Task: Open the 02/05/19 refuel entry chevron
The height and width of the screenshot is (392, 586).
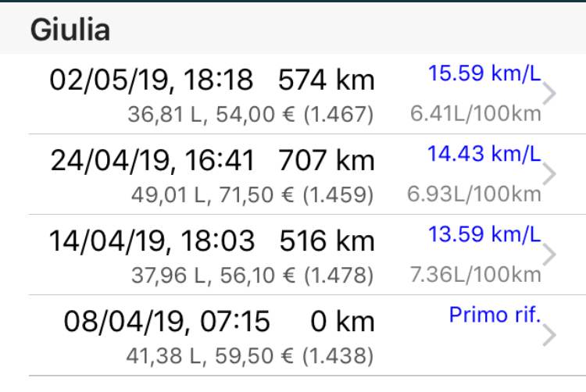Action: (x=549, y=94)
